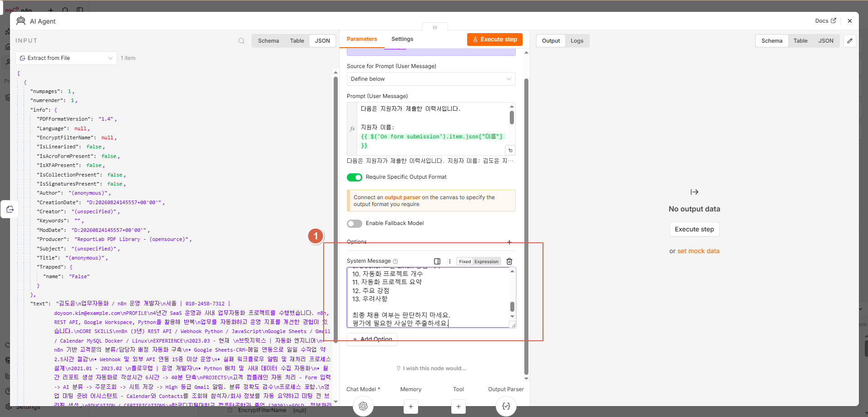Grab the panel drag handle above parameters
Viewport: 868px width, 417px height.
coord(435,27)
